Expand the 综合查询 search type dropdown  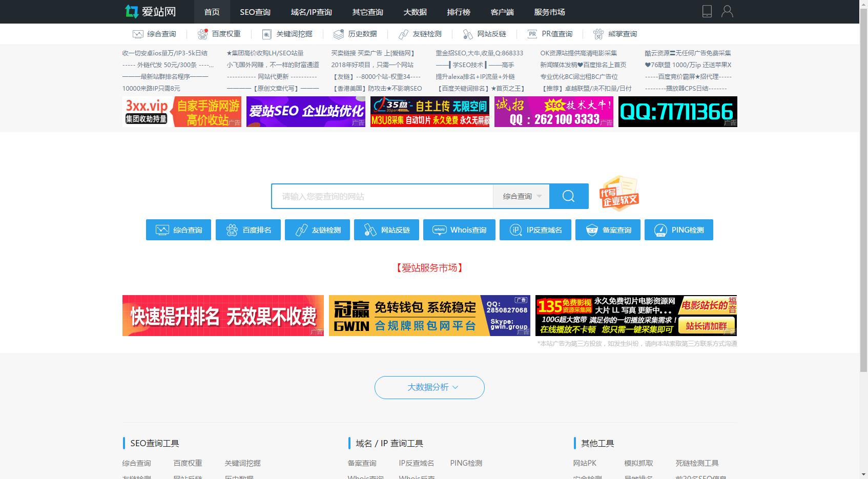click(x=521, y=196)
